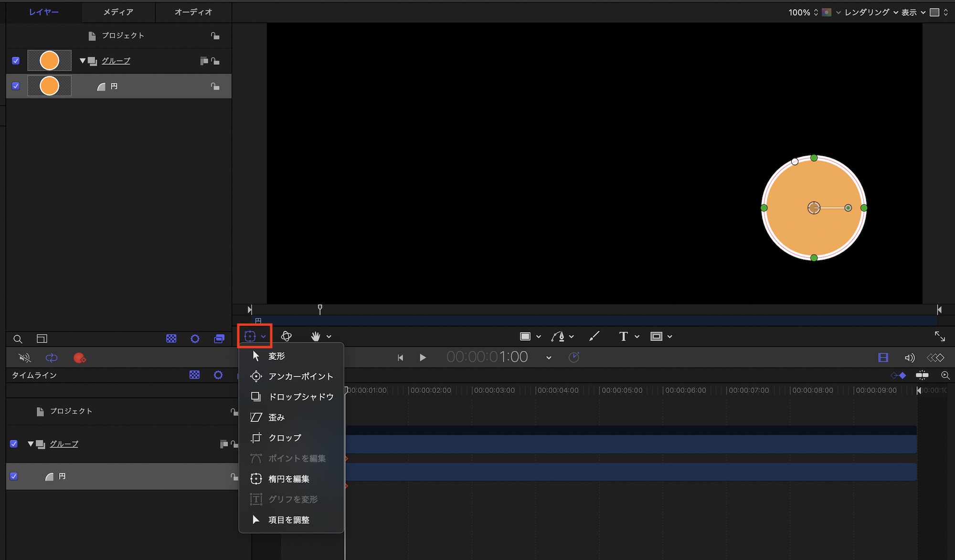Screen dimensions: 955x560
Task: Uncheck the グループ layer visibility checkbox
Action: [16, 61]
